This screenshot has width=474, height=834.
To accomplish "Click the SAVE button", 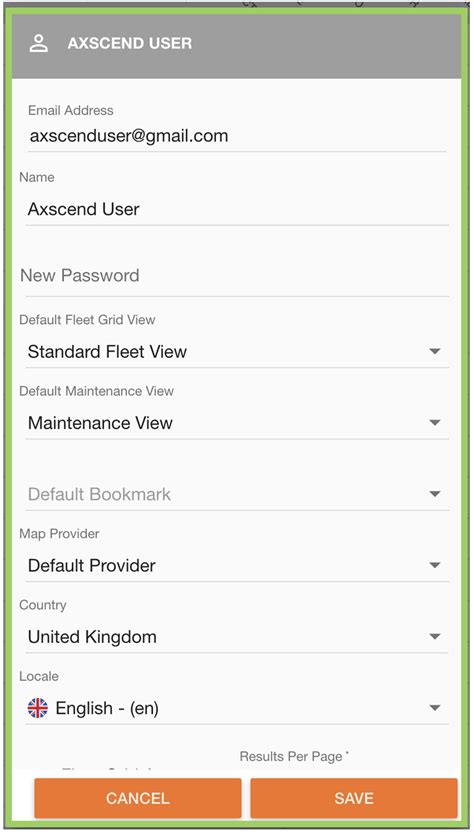I will [x=354, y=798].
